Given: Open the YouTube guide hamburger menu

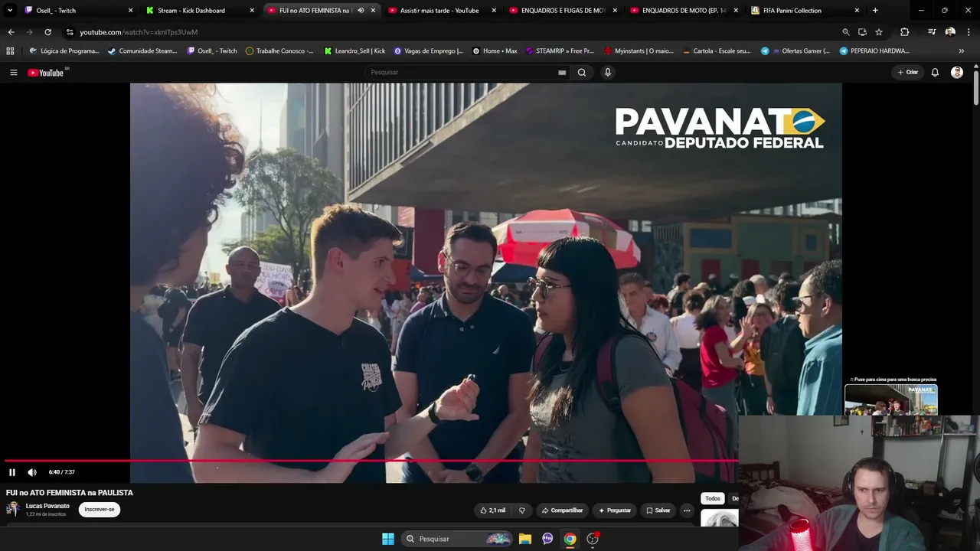Looking at the screenshot, I should click(13, 73).
